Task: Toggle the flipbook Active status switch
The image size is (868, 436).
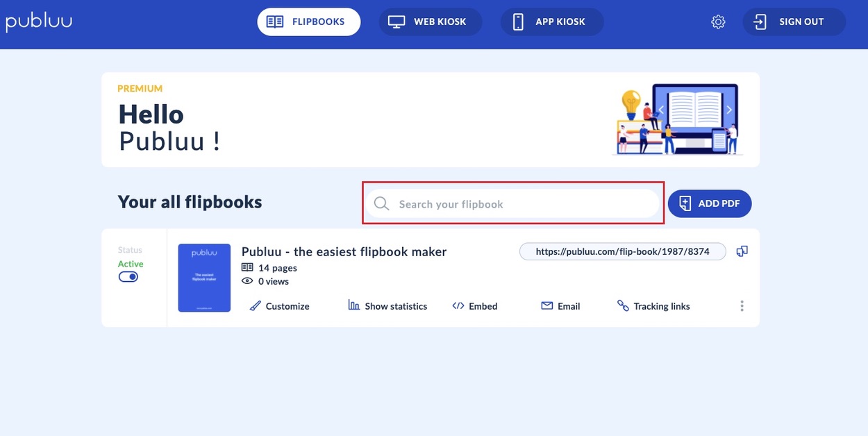Action: click(128, 276)
